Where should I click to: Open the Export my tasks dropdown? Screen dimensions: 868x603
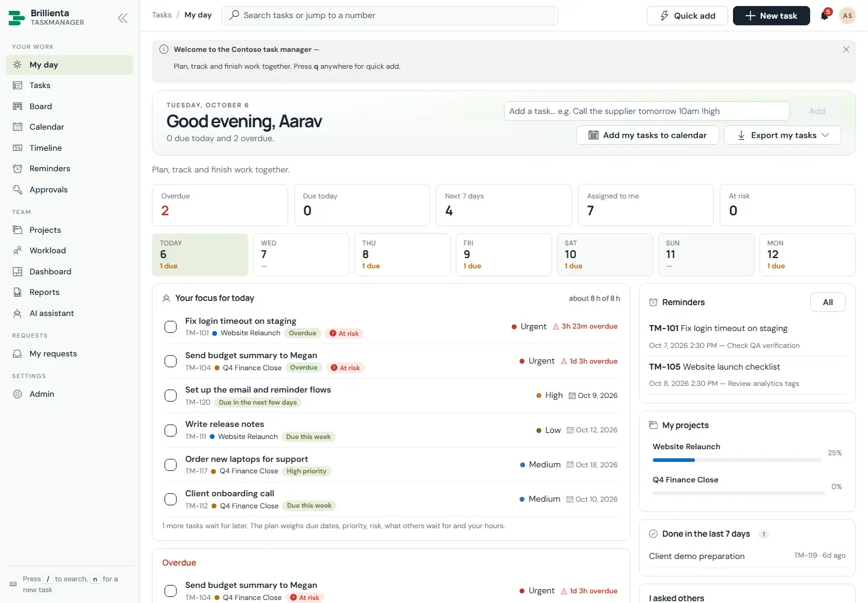pos(782,135)
